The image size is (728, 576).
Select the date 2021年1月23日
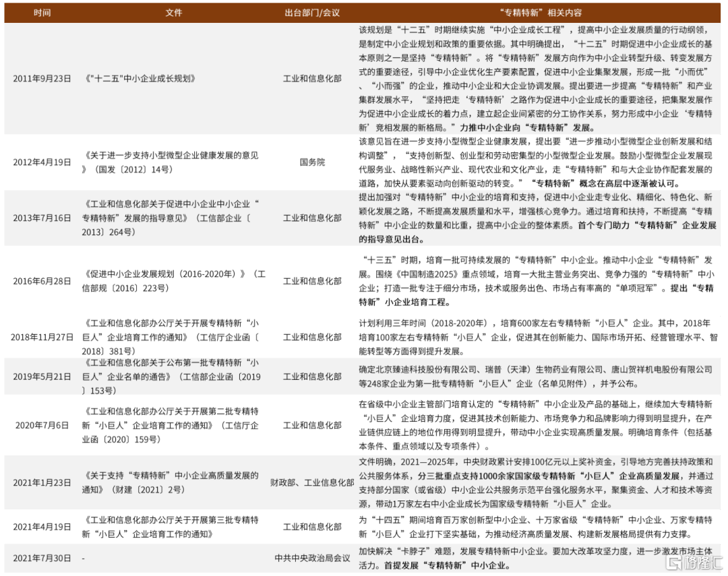click(42, 483)
